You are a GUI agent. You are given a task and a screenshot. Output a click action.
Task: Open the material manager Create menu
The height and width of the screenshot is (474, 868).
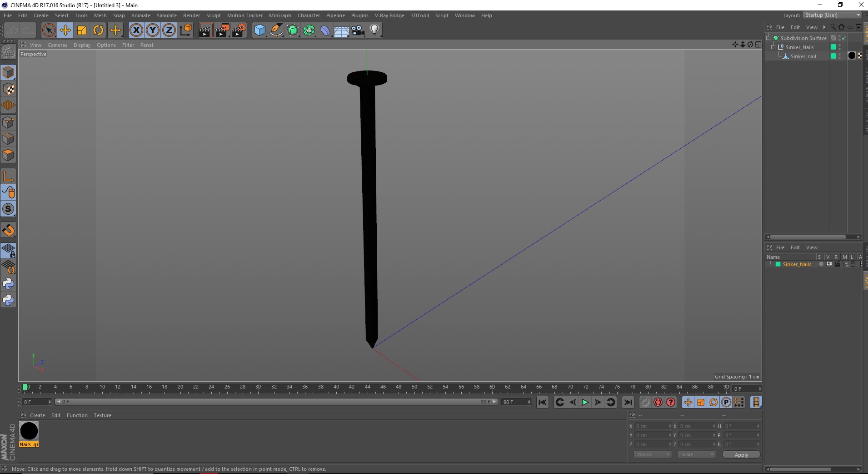(x=37, y=415)
